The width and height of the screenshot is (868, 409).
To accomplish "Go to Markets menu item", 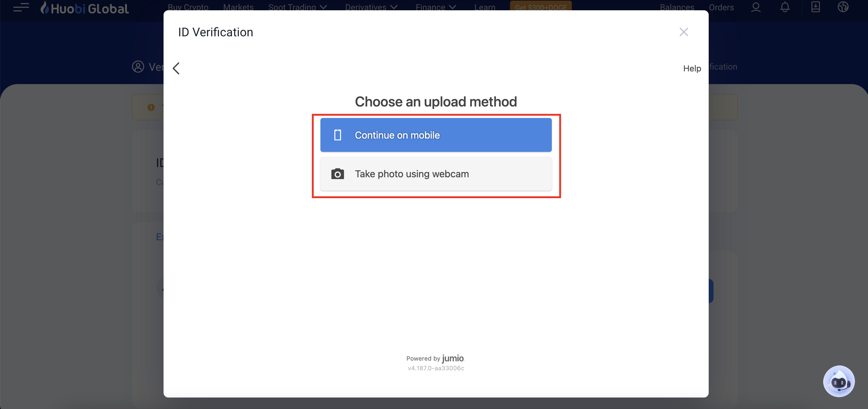I will coord(238,7).
